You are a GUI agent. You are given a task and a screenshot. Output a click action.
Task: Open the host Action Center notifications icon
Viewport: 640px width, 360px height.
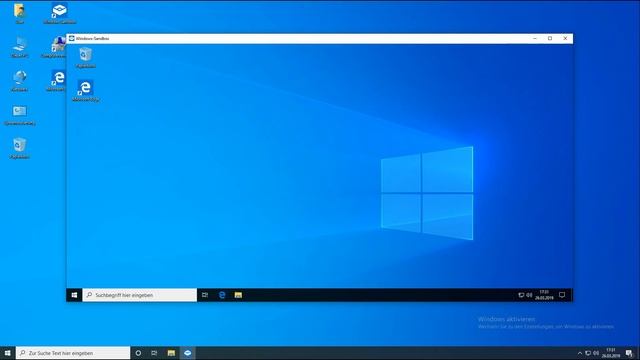629,353
